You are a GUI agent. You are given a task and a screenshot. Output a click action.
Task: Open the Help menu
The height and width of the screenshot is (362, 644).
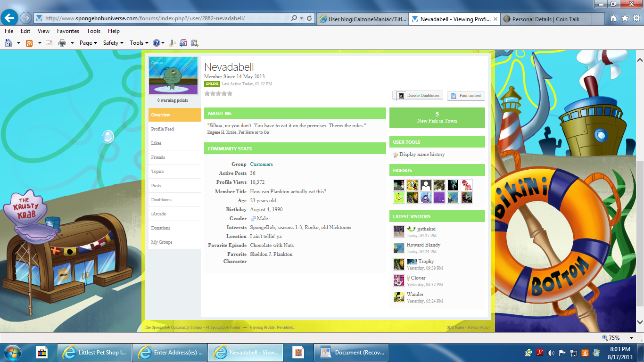(x=114, y=31)
